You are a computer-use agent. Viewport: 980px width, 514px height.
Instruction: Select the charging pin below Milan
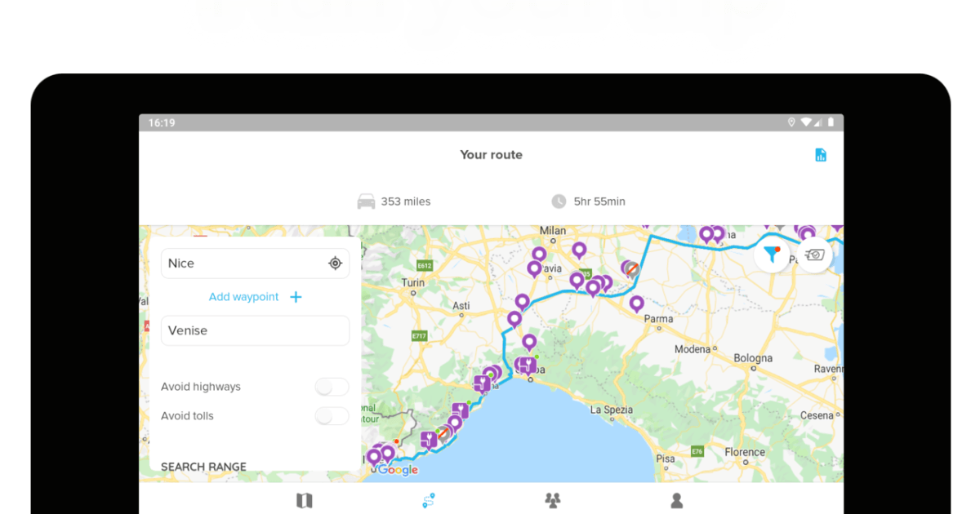click(x=579, y=250)
